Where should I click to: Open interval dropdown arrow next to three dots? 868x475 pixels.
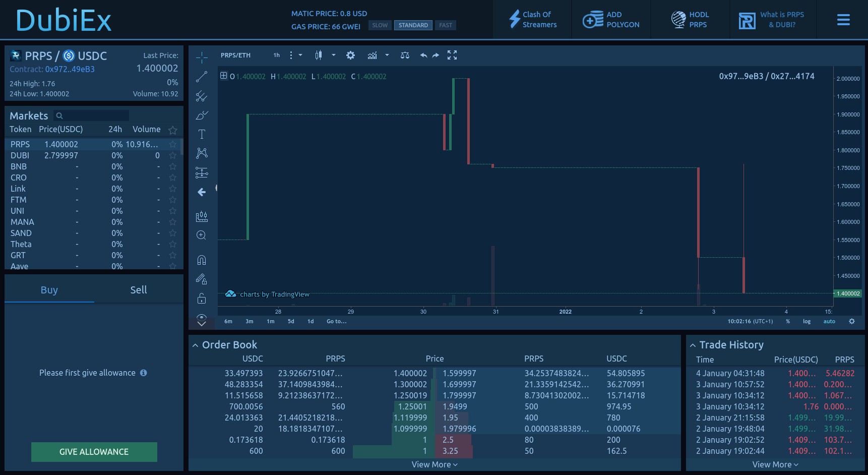[300, 55]
